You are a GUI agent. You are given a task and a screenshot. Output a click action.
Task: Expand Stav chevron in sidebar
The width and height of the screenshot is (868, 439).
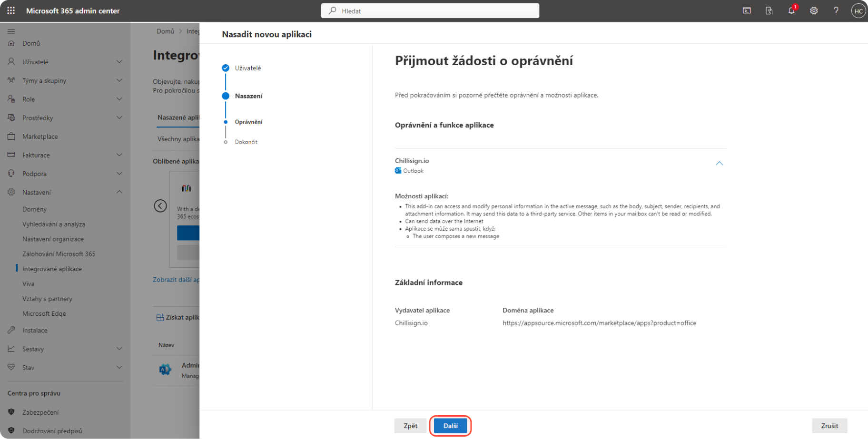(x=119, y=367)
